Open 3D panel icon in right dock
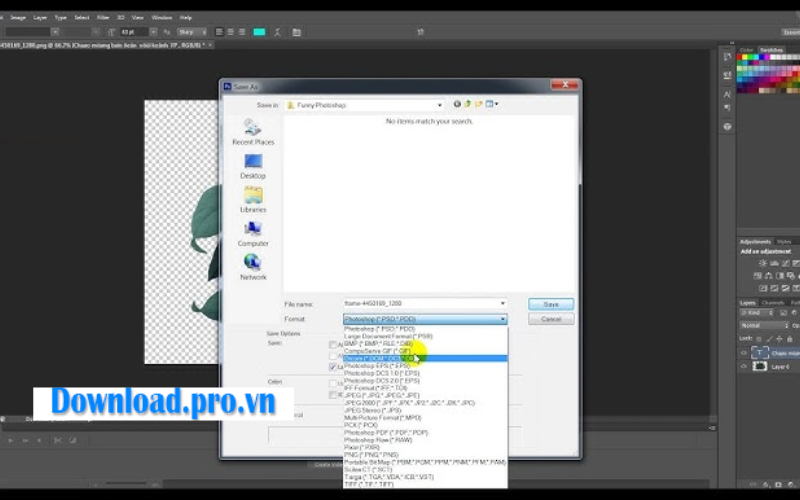The height and width of the screenshot is (500, 800). [x=728, y=127]
